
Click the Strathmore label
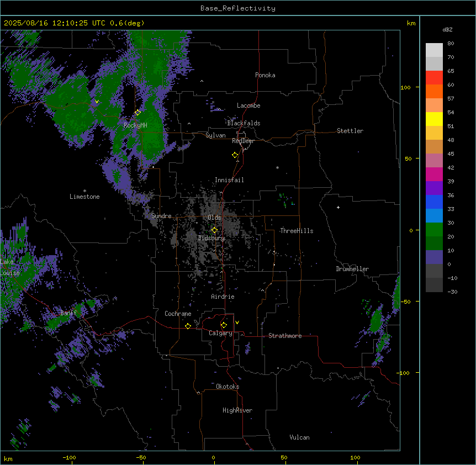(285, 336)
